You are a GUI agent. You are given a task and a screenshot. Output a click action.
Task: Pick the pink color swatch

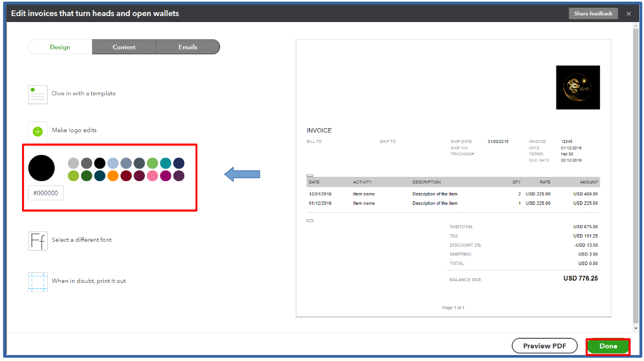click(153, 176)
